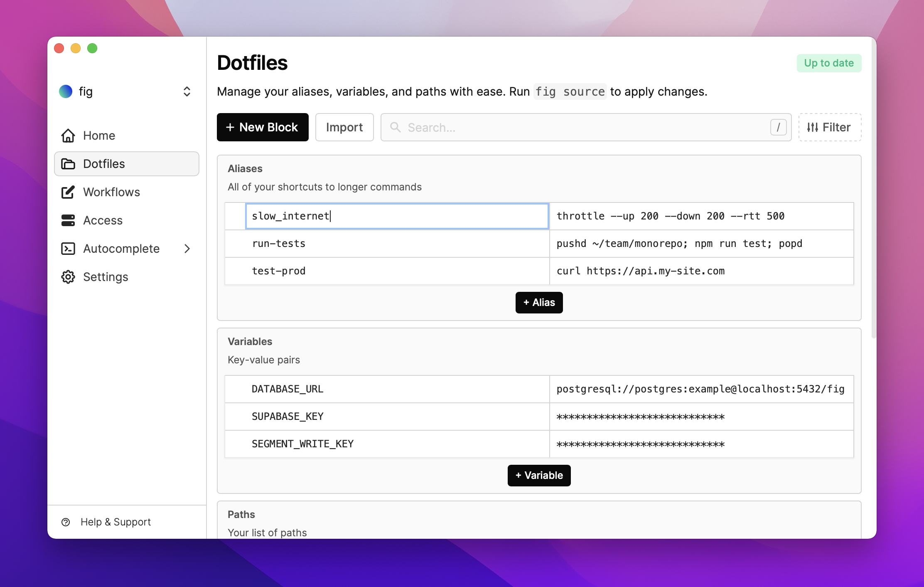Click the search magnifier icon
924x587 pixels.
pos(396,127)
